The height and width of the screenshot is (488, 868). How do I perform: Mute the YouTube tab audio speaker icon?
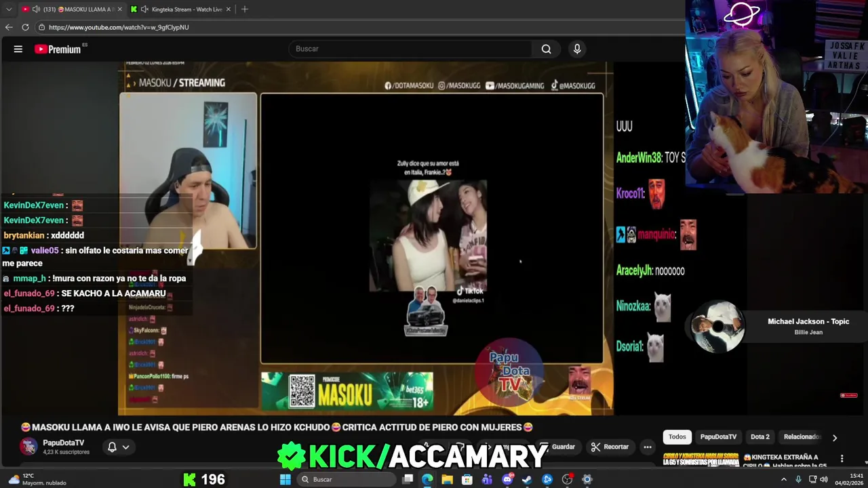click(x=35, y=9)
